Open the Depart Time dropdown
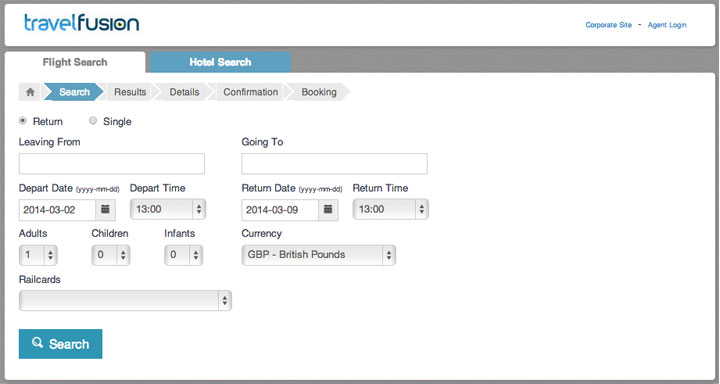Viewport: 720px width, 384px height. pos(168,209)
